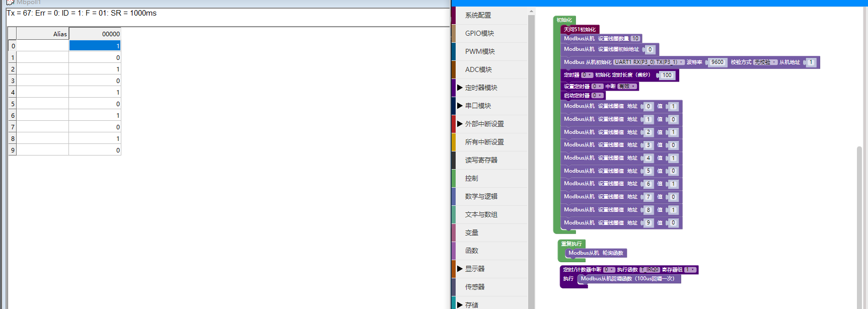Open the 寄存器组 dropdown in interrupt block
The width and height of the screenshot is (868, 309).
coord(690,270)
